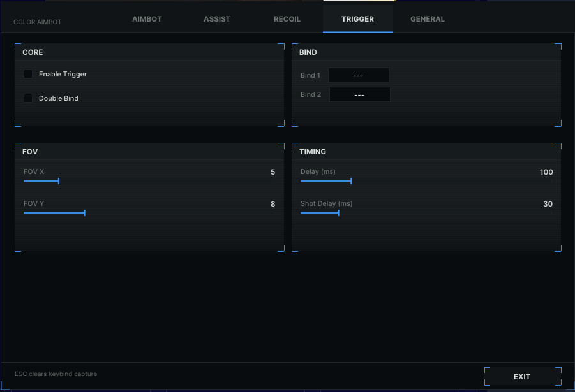Click the Bind 2 key capture field
Screen dimensions: 575x392
[360, 94]
